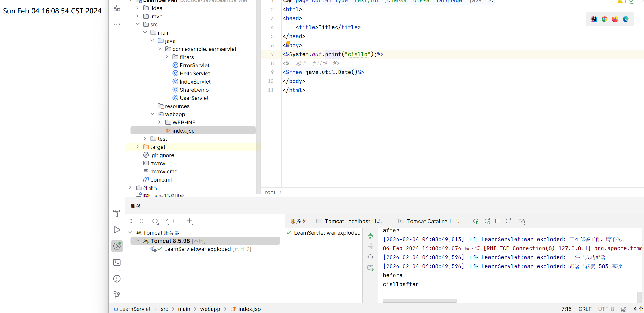
Task: Undeploy the artifact arrow icon
Action: pyautogui.click(x=370, y=246)
